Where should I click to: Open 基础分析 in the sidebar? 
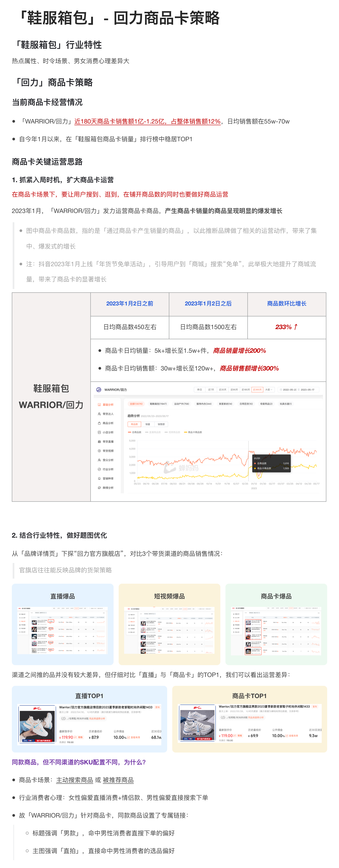coord(106,404)
